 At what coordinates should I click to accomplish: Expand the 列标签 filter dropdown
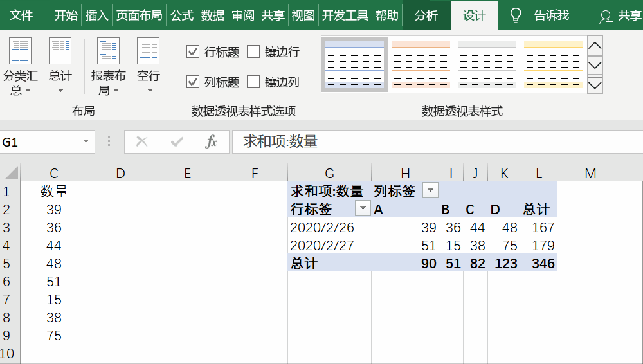[430, 190]
